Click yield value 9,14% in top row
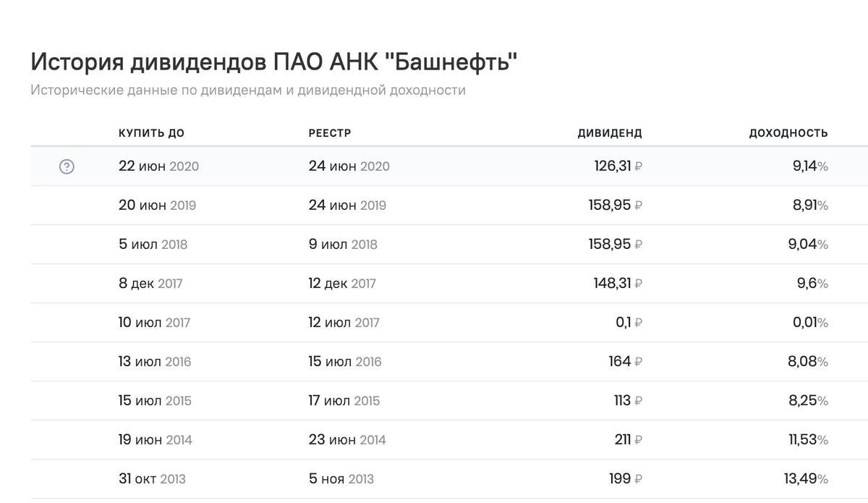The image size is (868, 503). tap(809, 166)
